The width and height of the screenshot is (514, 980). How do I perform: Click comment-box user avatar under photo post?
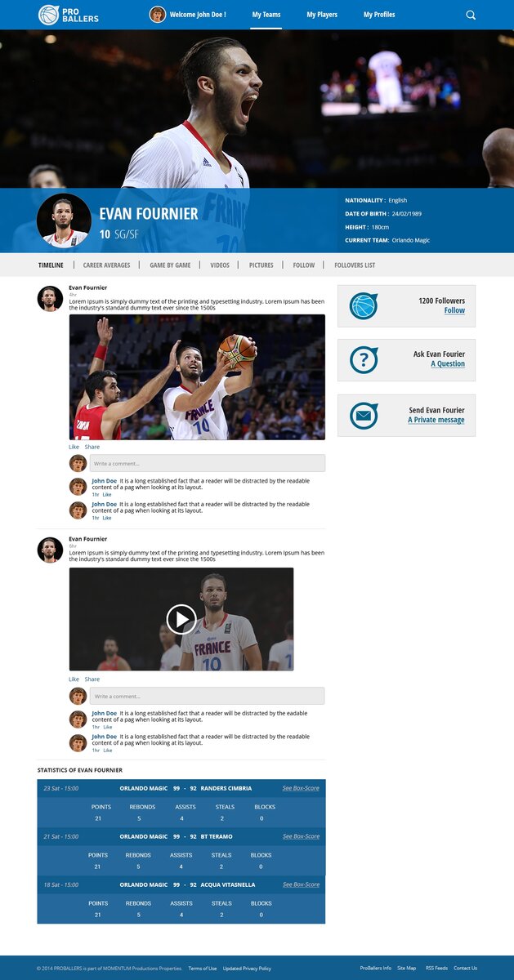(x=78, y=463)
